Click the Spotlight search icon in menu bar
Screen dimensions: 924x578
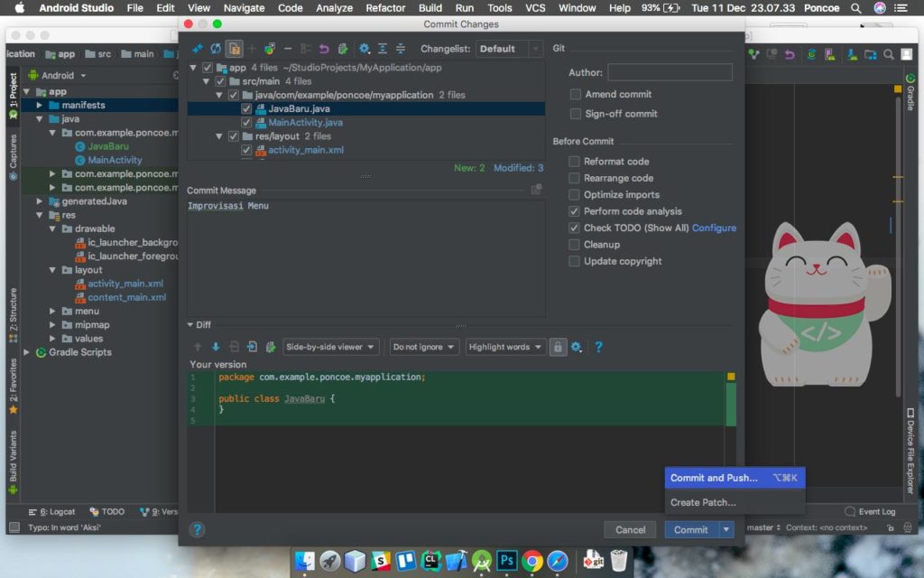[x=856, y=8]
